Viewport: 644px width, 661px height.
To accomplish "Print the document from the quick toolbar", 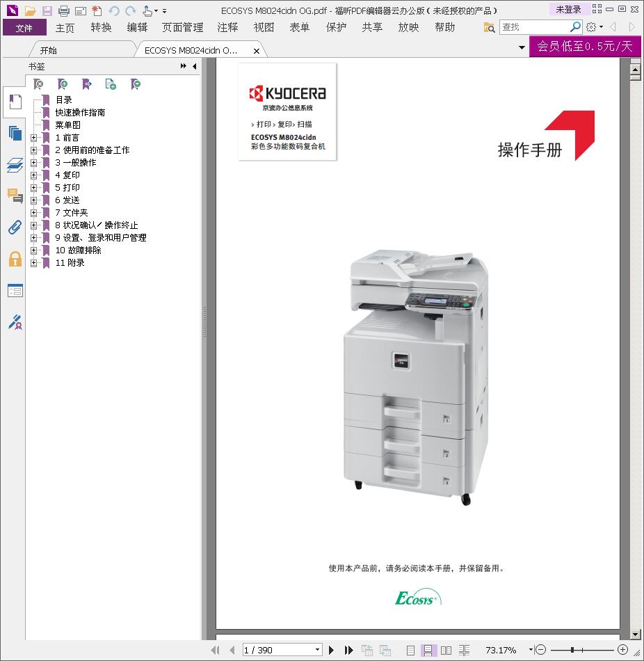I will point(64,10).
